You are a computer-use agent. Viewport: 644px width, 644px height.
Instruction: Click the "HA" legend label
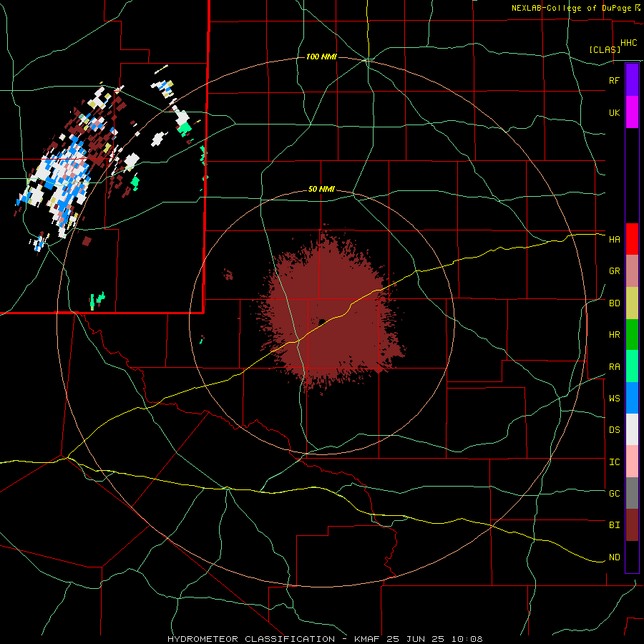(614, 239)
